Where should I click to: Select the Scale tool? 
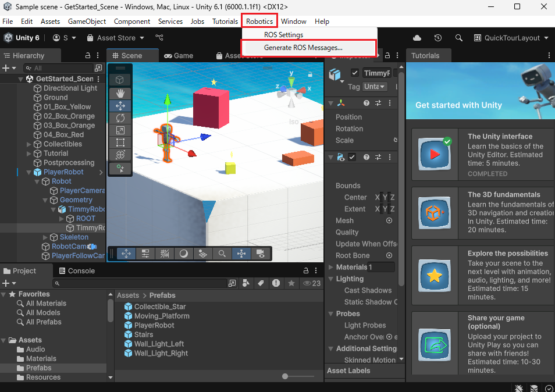click(x=120, y=130)
